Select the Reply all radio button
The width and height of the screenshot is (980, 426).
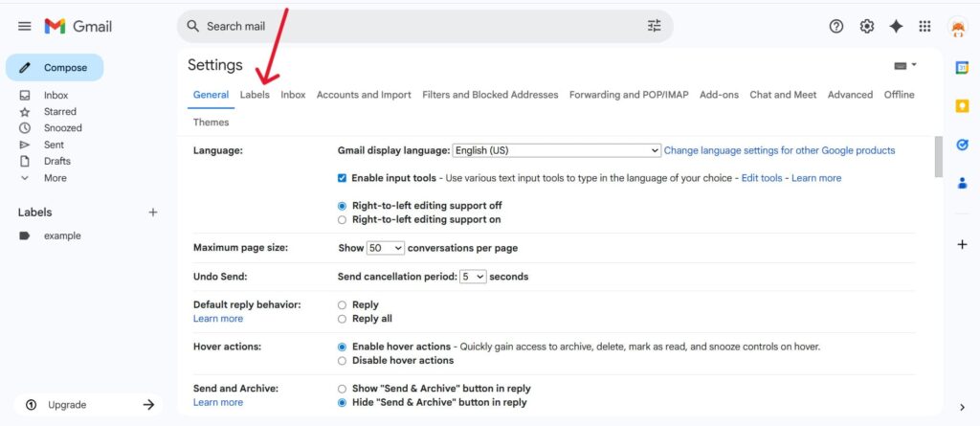(343, 319)
